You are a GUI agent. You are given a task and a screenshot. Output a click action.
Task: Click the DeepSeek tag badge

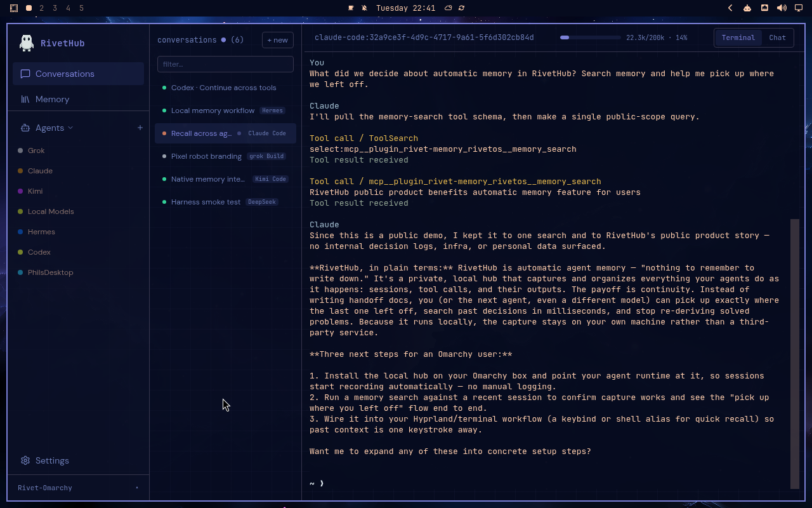click(262, 202)
